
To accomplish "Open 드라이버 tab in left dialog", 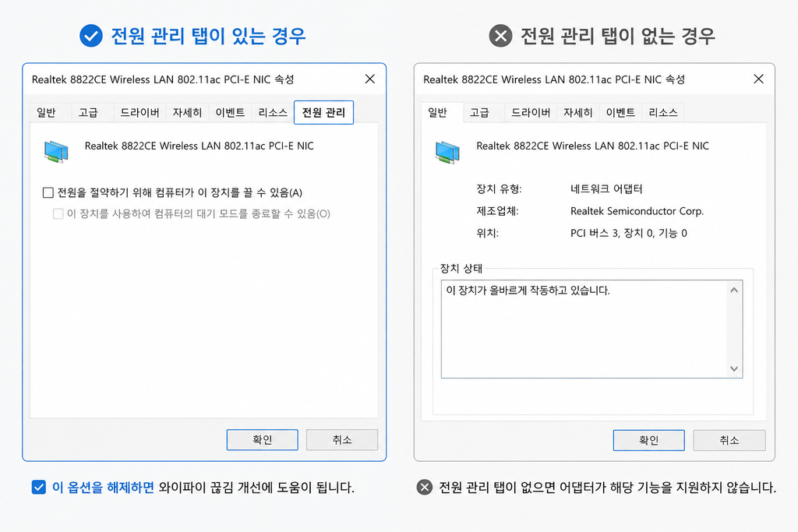I will [139, 112].
